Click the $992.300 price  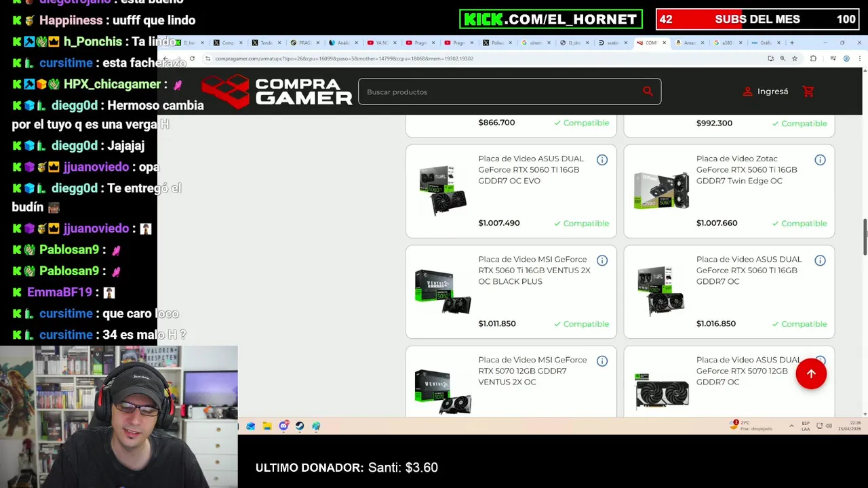click(x=714, y=123)
